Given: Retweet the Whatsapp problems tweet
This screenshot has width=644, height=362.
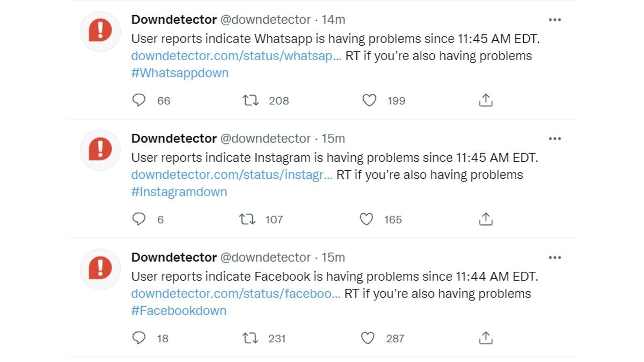Looking at the screenshot, I should tap(251, 100).
